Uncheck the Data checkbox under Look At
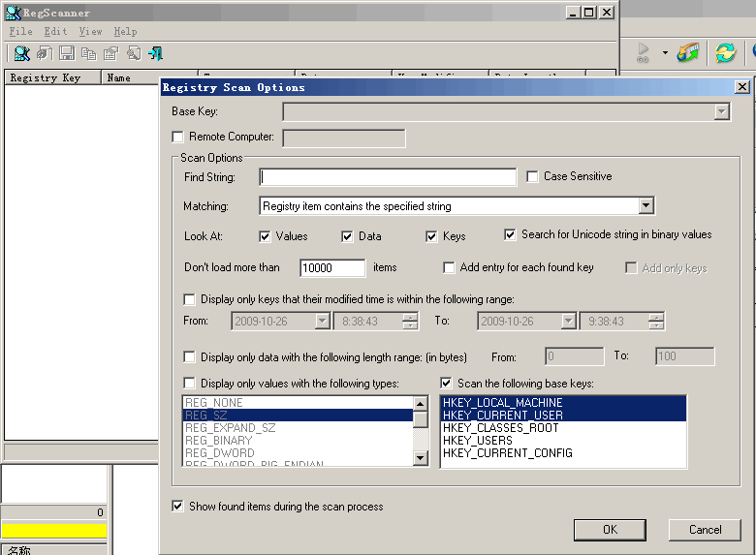The width and height of the screenshot is (756, 555). (x=347, y=236)
